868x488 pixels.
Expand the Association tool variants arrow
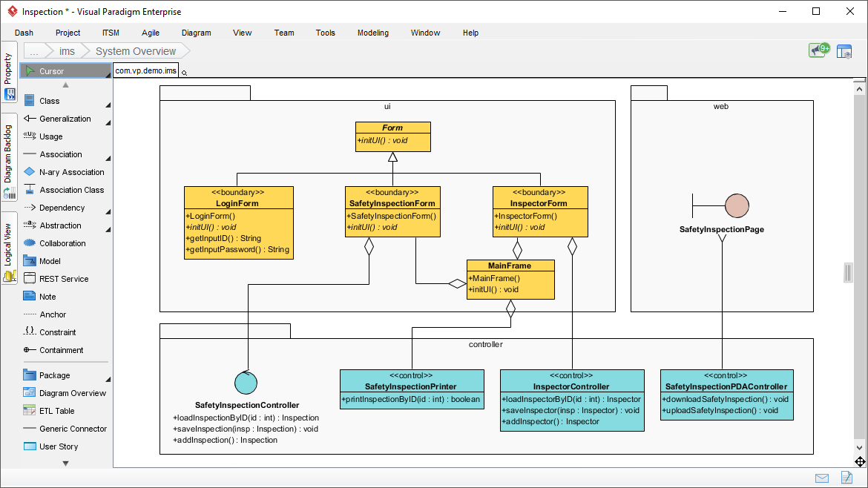pos(108,158)
